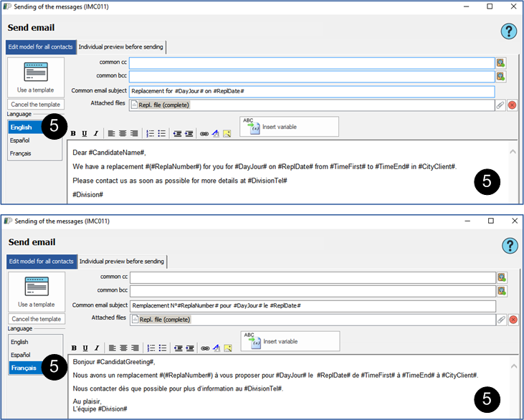This screenshot has width=524, height=420.
Task: Align text left in bottom window editor
Action: (x=113, y=348)
